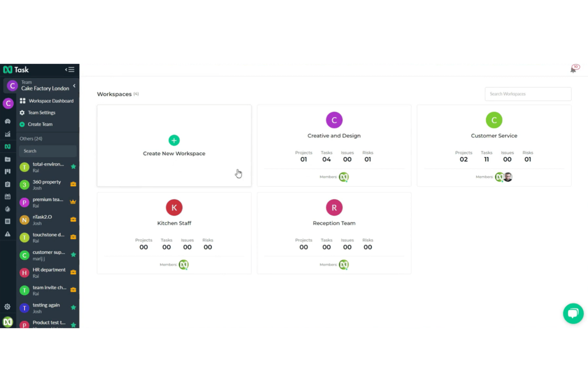588x392 pixels.
Task: Open the stopwatch timesheet icon in the rail
Action: pyautogui.click(x=8, y=209)
